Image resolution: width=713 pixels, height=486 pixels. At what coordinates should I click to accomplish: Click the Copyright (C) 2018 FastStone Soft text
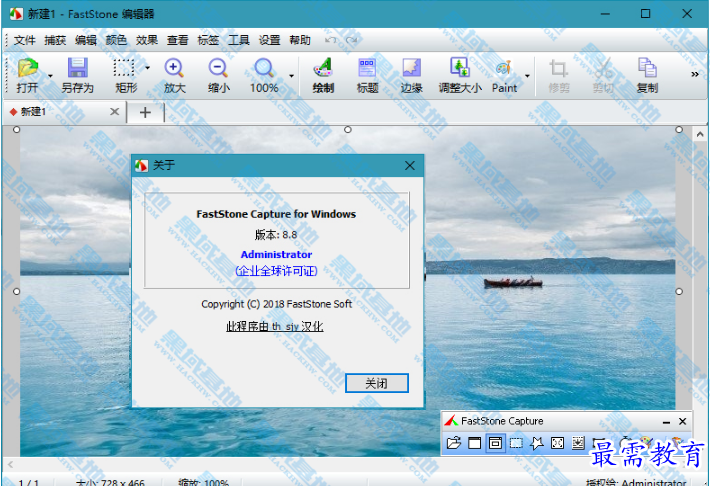tap(276, 304)
